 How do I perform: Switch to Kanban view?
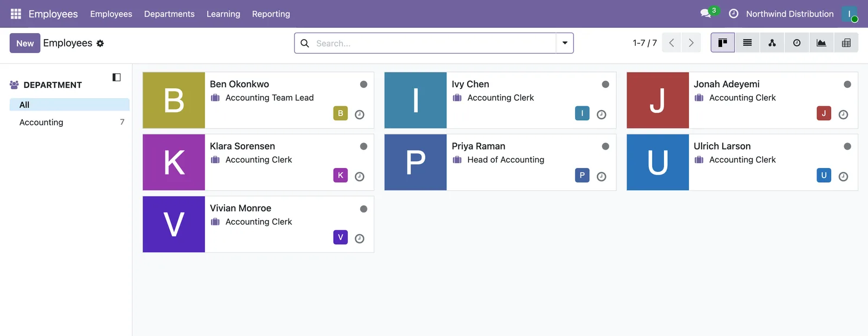coord(723,43)
